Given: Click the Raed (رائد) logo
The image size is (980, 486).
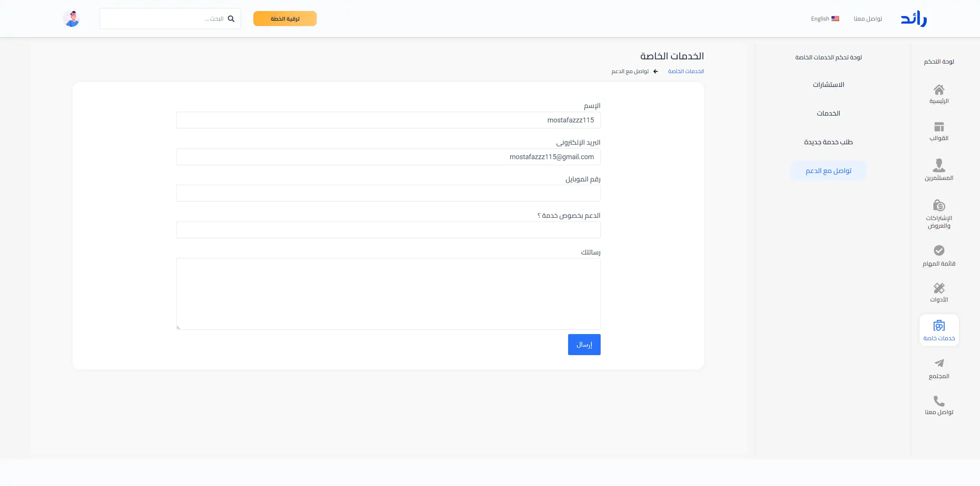Looking at the screenshot, I should click(914, 19).
